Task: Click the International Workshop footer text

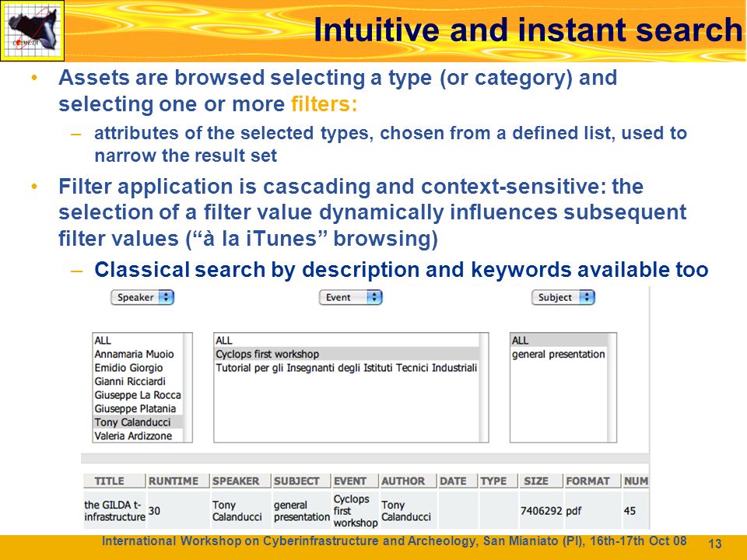Action: coord(394,541)
